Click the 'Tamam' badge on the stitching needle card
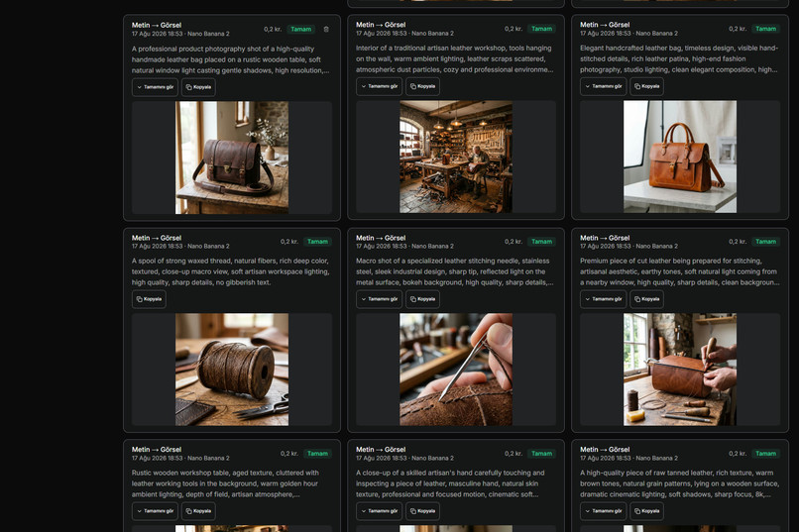The image size is (799, 532). 541,242
